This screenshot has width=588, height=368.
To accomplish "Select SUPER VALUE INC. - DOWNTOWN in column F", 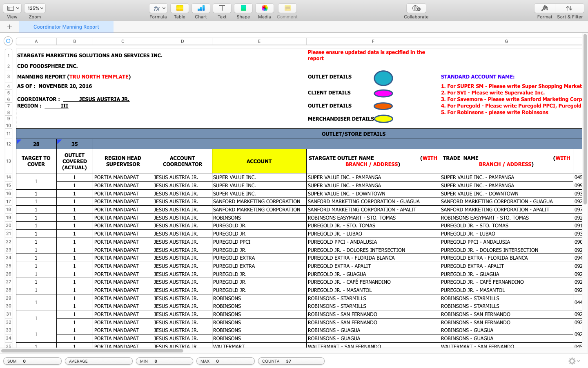I will [373, 193].
